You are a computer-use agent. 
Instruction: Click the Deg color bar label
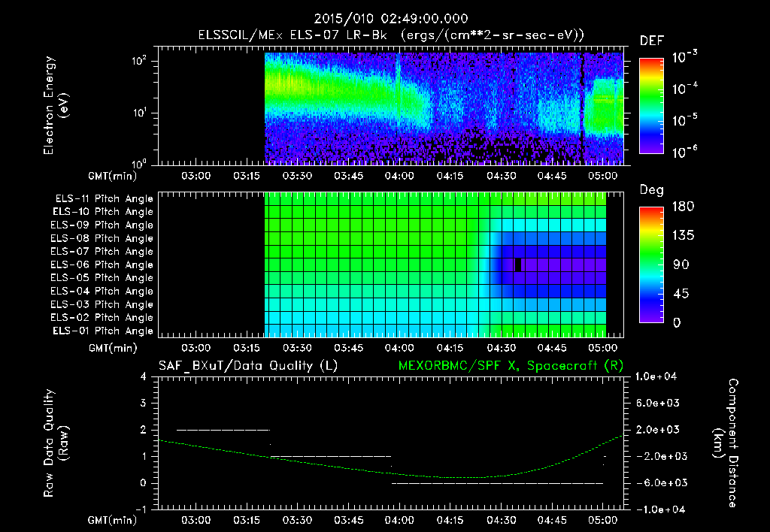coord(652,190)
